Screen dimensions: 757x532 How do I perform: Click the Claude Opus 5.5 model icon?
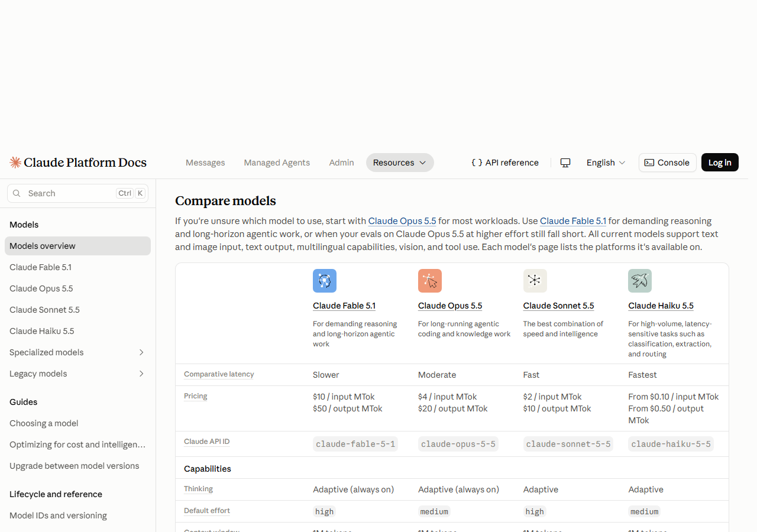click(430, 281)
